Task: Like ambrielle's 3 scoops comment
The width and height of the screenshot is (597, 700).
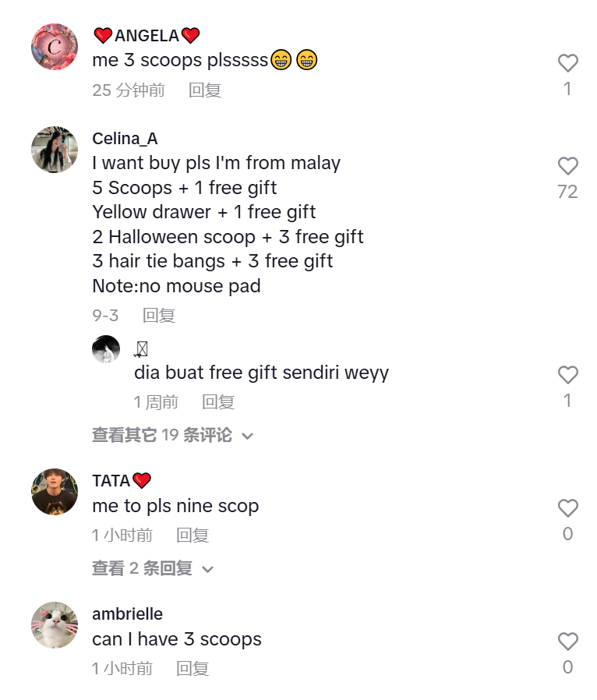Action: (567, 642)
